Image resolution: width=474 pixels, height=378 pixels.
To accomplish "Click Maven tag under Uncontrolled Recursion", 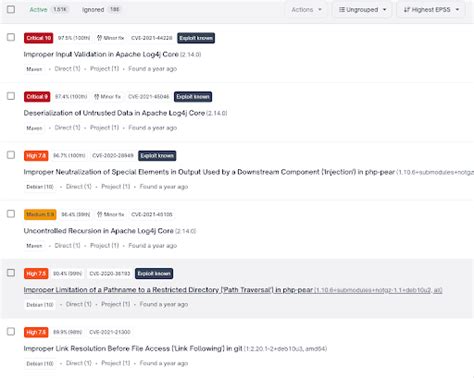I will point(34,246).
